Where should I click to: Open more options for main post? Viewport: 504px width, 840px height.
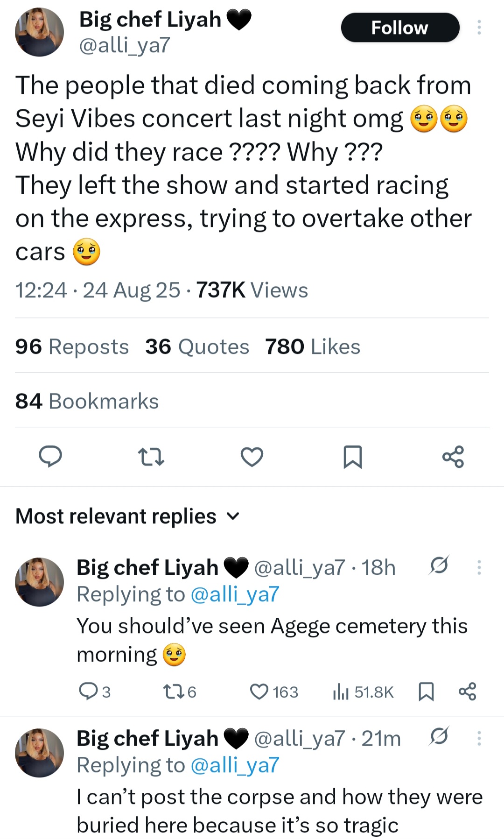click(x=479, y=28)
